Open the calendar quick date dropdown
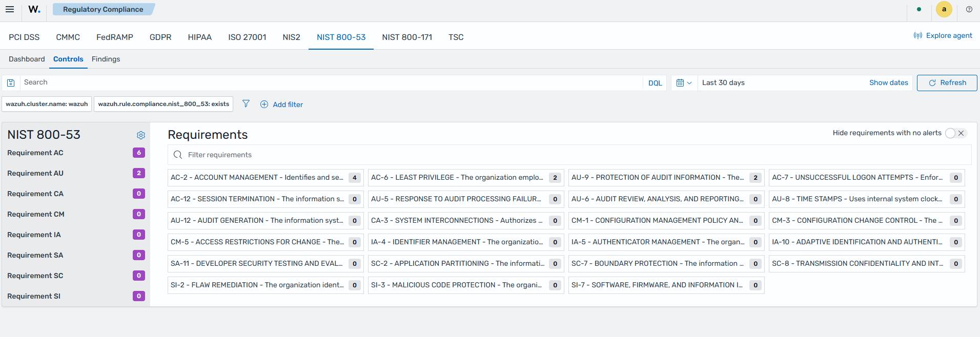The width and height of the screenshot is (980, 337). (x=684, y=83)
